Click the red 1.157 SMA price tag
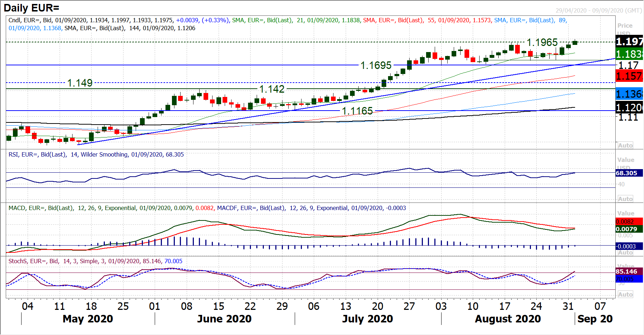This screenshot has width=644, height=335. pyautogui.click(x=629, y=76)
